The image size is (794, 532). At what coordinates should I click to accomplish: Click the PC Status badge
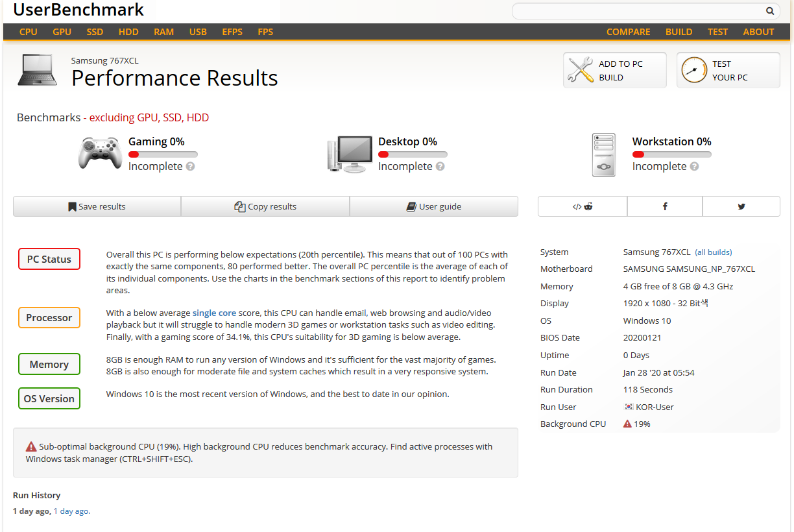pyautogui.click(x=49, y=259)
